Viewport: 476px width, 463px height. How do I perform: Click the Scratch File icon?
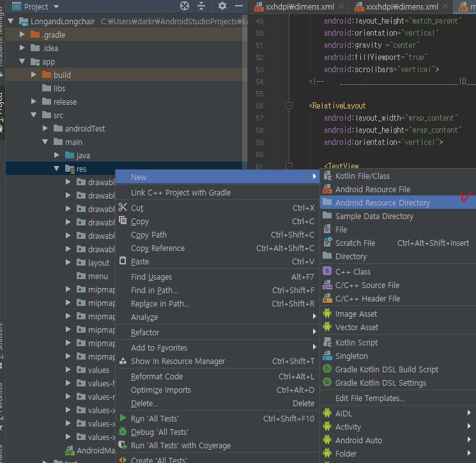pos(327,243)
